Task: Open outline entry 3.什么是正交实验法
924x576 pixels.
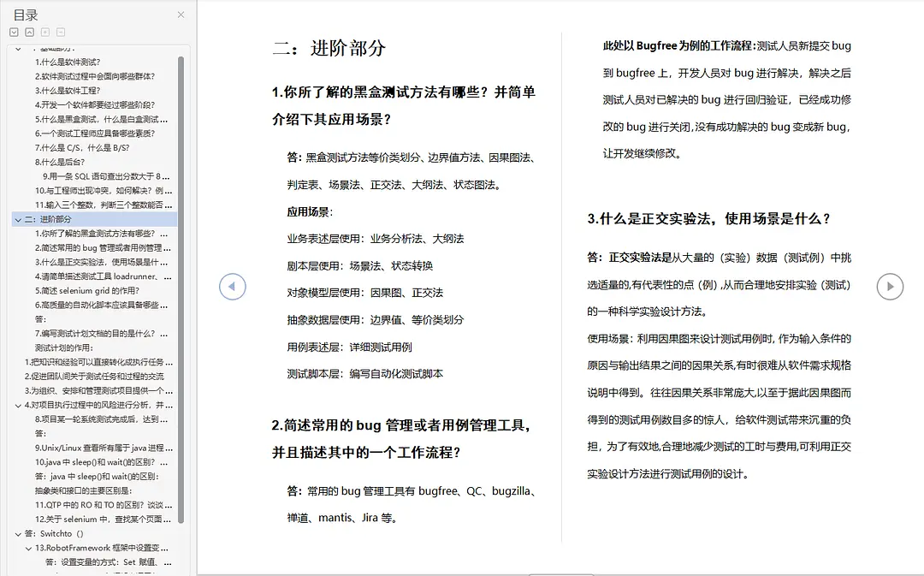Action: click(103, 262)
